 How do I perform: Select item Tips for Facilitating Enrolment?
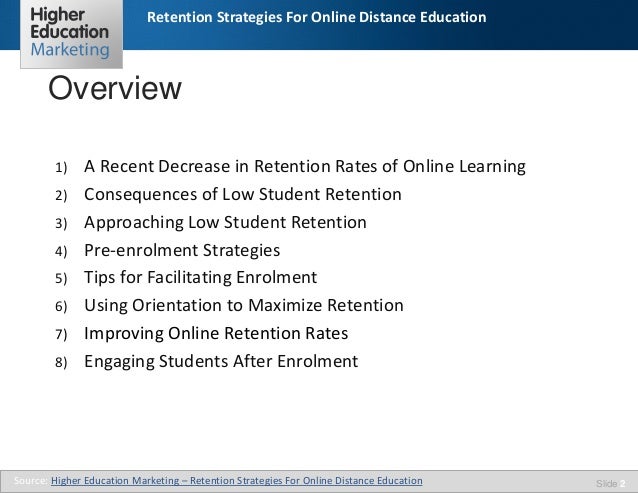point(201,277)
